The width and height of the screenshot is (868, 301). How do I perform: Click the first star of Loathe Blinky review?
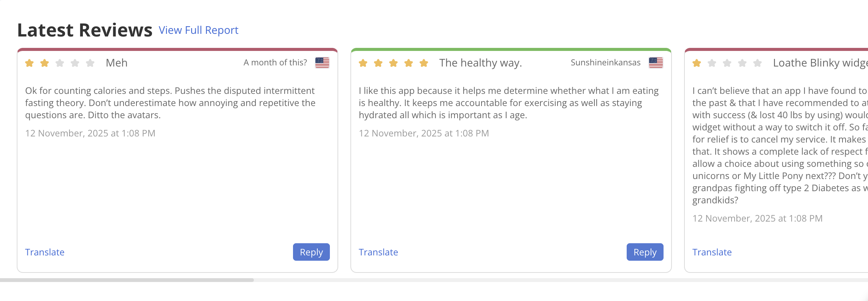click(697, 63)
